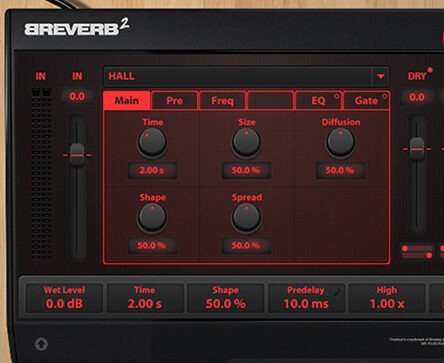
Task: Open the EQ tab
Action: (x=318, y=100)
